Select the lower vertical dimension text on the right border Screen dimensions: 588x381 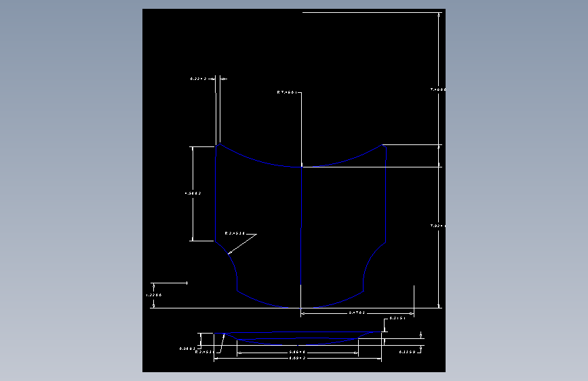click(x=438, y=226)
